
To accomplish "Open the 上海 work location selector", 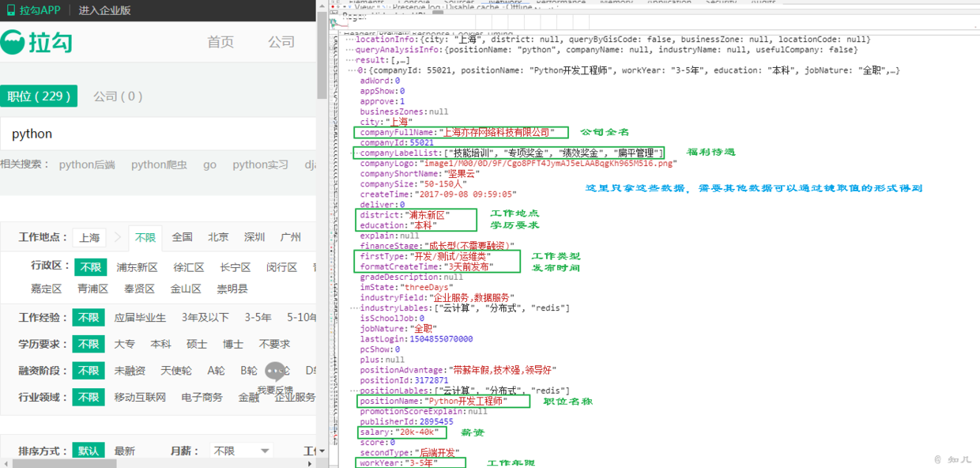I will (x=89, y=237).
